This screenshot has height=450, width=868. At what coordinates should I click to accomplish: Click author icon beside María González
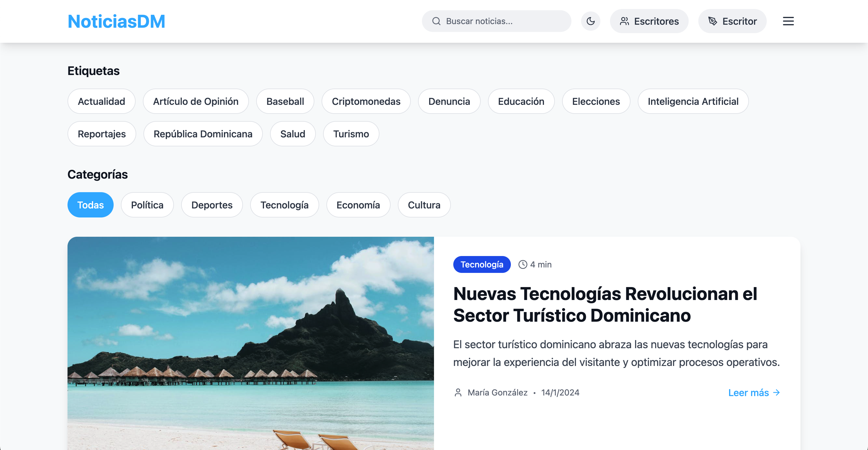458,392
